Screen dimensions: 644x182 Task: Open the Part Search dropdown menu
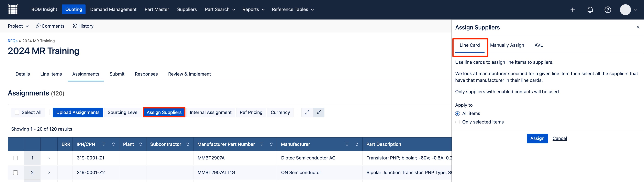tap(220, 10)
